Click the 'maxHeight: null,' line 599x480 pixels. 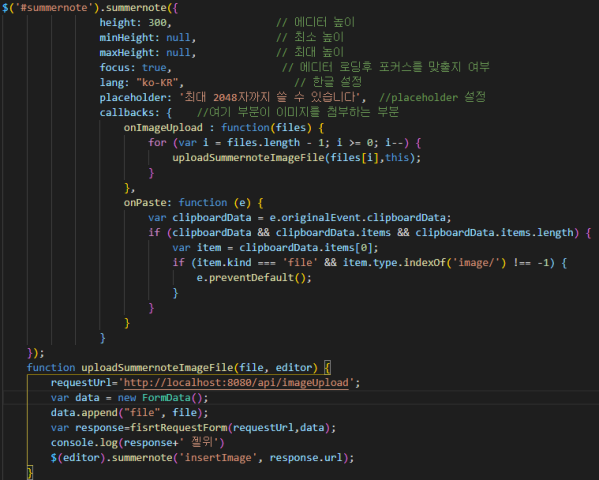pos(147,52)
